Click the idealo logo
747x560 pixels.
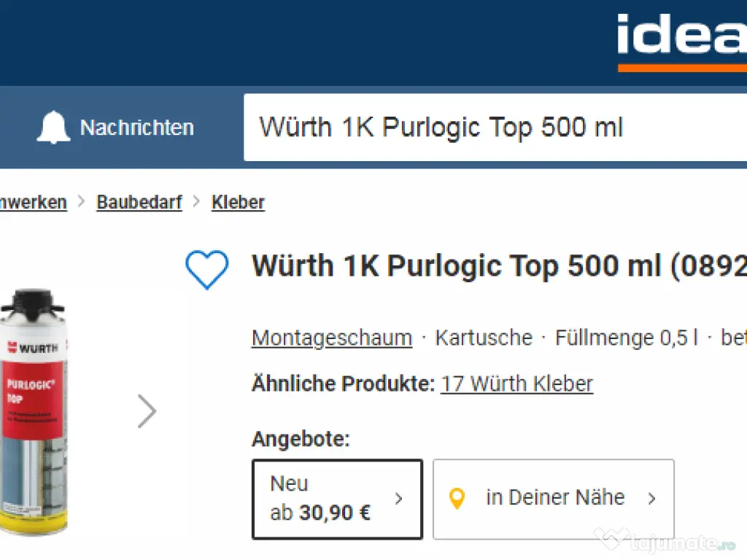(680, 40)
